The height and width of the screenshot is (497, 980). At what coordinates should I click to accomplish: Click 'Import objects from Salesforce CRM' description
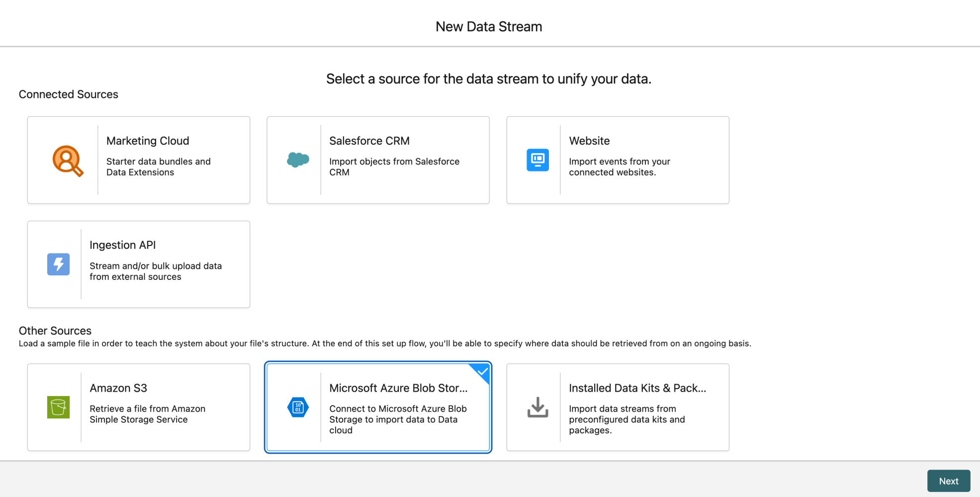(x=394, y=167)
